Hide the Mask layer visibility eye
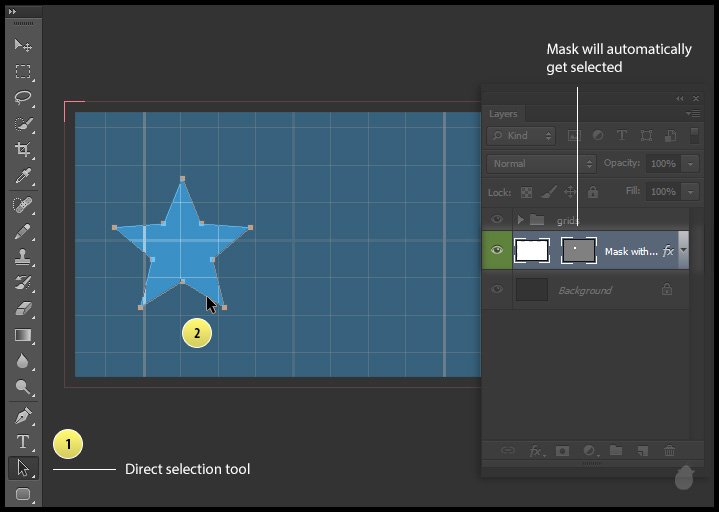Image resolution: width=719 pixels, height=512 pixels. [x=497, y=251]
